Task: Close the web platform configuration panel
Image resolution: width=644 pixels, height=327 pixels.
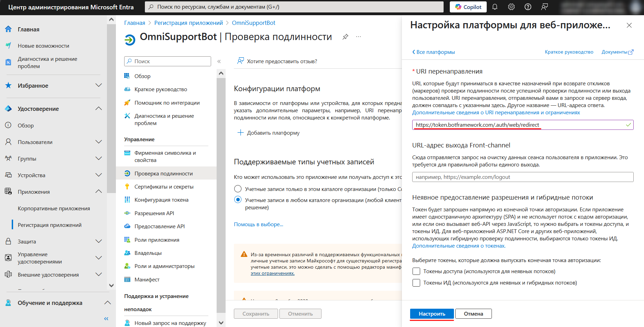Action: click(x=629, y=25)
